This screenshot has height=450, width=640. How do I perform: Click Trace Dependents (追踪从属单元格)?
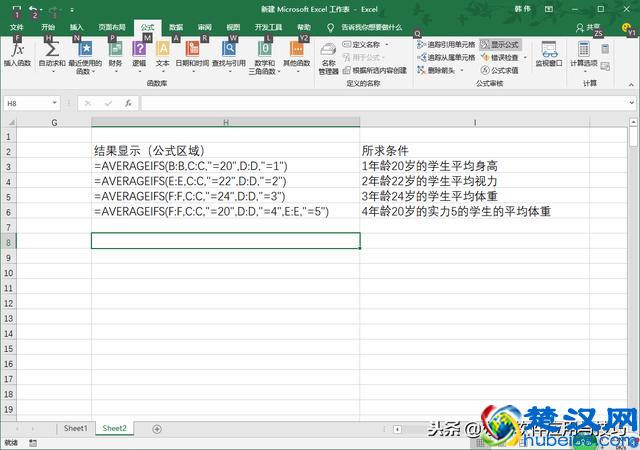pyautogui.click(x=446, y=57)
